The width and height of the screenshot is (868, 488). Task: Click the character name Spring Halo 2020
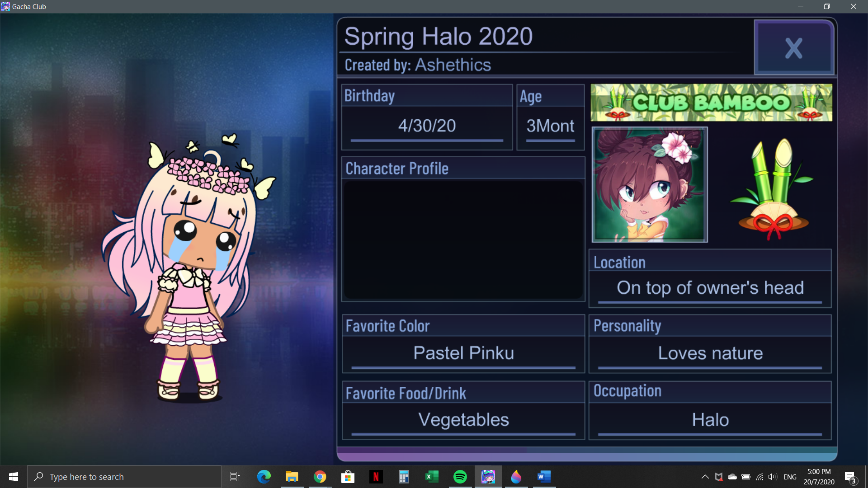(439, 36)
